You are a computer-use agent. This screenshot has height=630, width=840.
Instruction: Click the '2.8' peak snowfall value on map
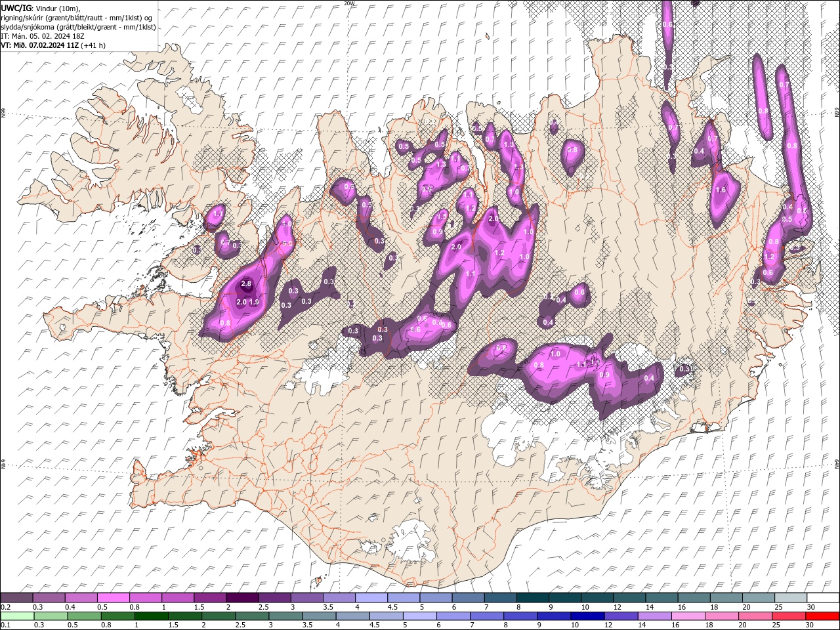coord(246,283)
